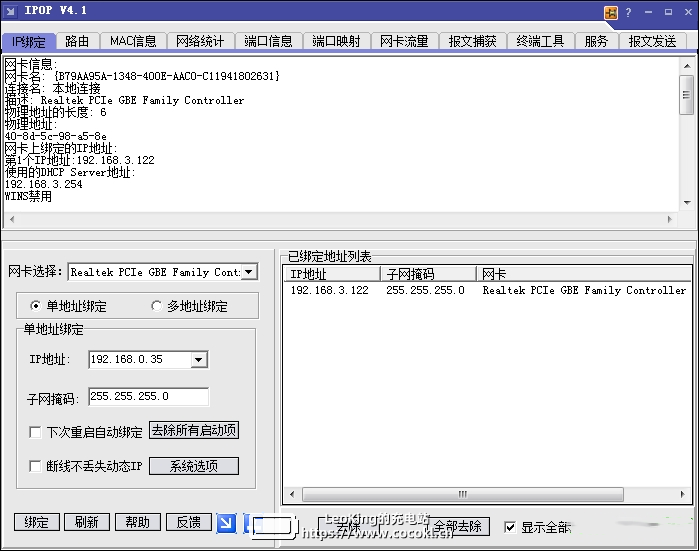This screenshot has width=699, height=551.
Task: Click the info pane horizontal scroll right arrow
Action: click(x=670, y=219)
